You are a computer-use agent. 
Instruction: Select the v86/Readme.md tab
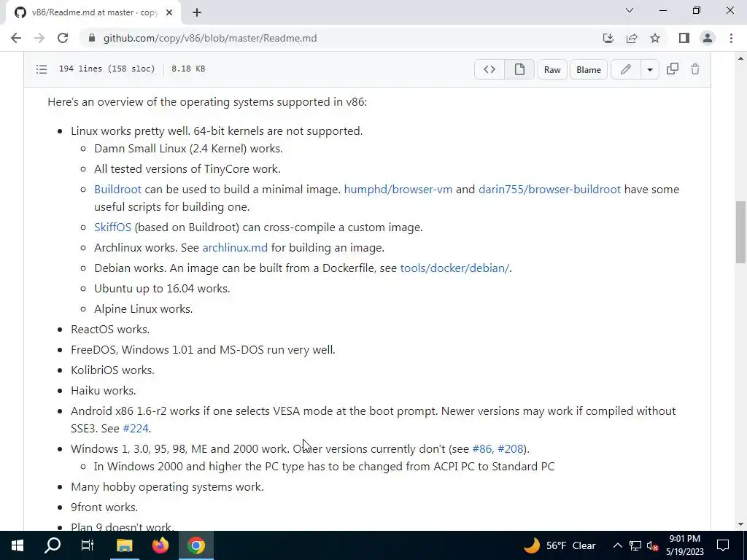tap(93, 13)
